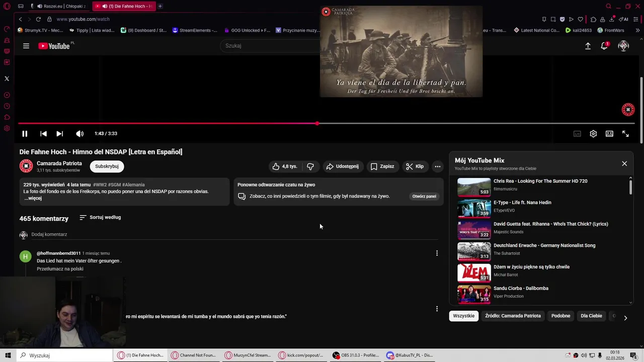Open OBS 31.0.3 from taskbar
The height and width of the screenshot is (362, 644).
[356, 355]
